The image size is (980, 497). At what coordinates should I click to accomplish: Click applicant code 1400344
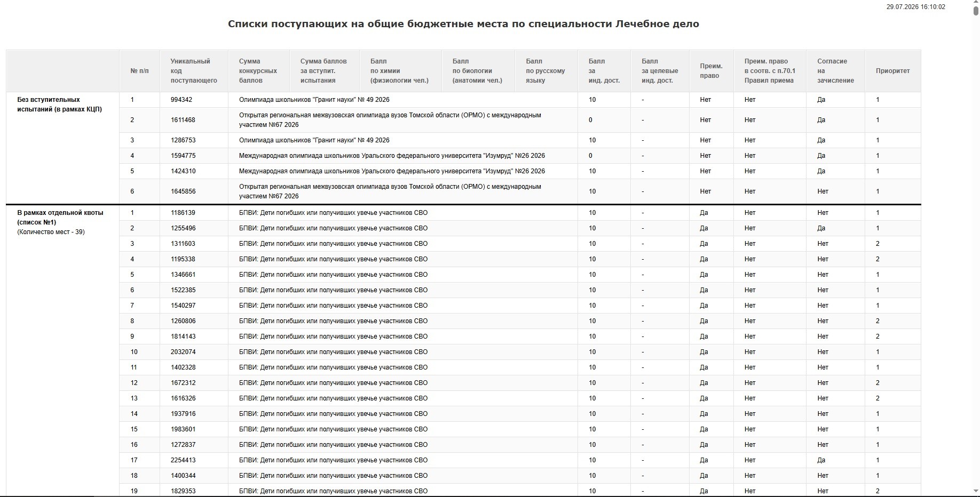(183, 476)
